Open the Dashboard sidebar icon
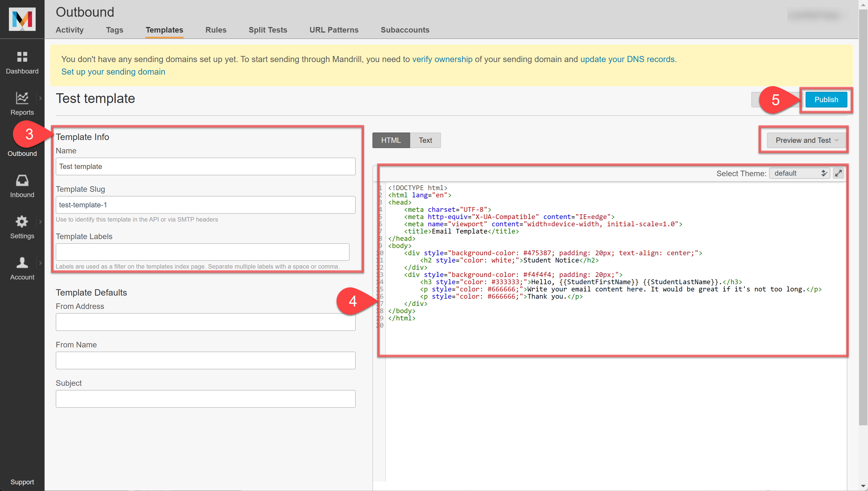868x491 pixels. 22,57
